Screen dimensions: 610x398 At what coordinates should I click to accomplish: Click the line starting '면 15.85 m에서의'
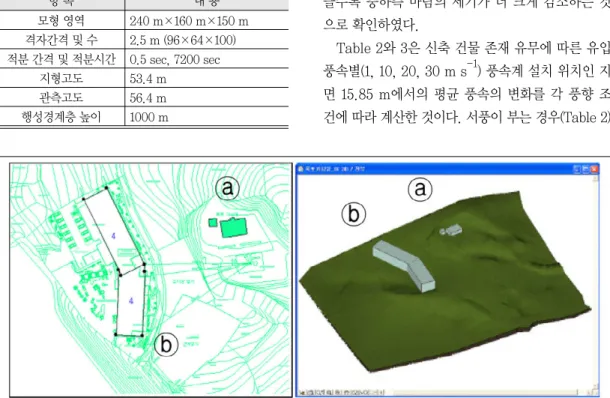(466, 94)
